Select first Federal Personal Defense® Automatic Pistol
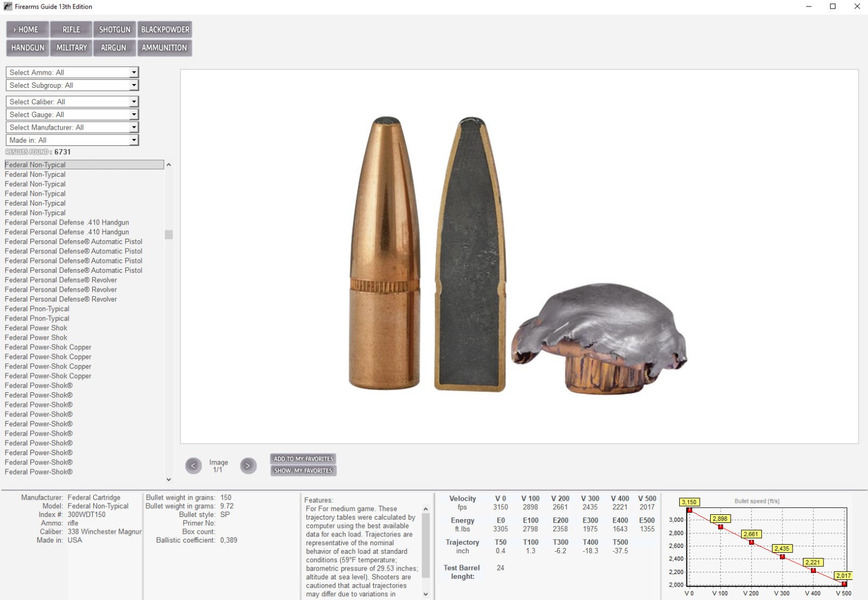Screen dimensions: 868x600 (74, 241)
